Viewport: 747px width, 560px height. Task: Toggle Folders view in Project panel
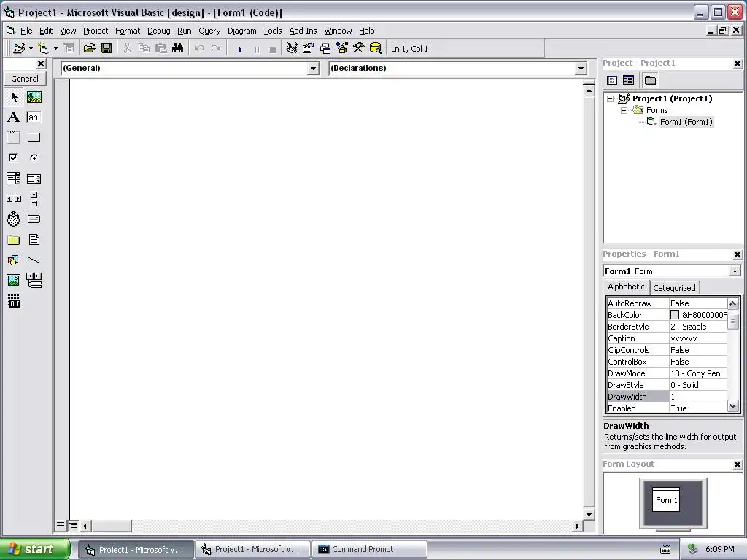(x=650, y=80)
